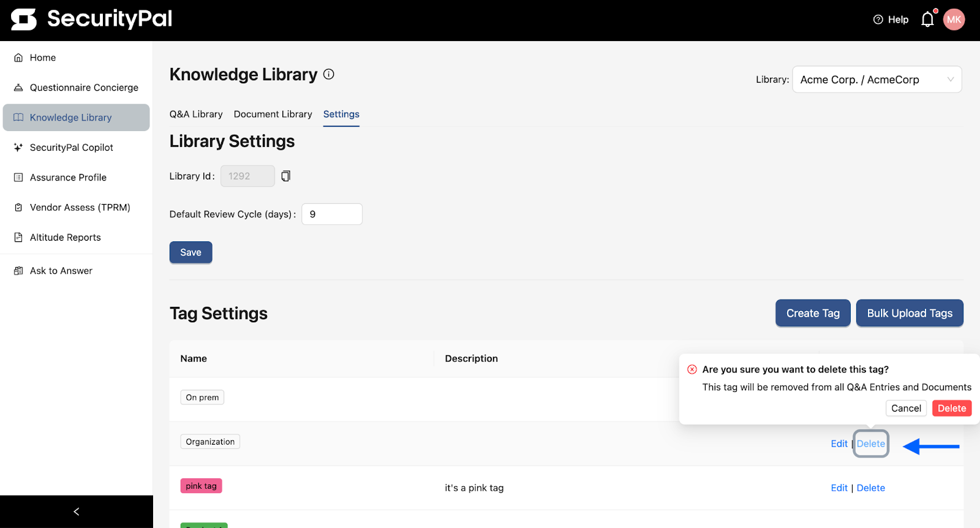
Task: Click the SecurityPal logo icon
Action: click(24, 20)
